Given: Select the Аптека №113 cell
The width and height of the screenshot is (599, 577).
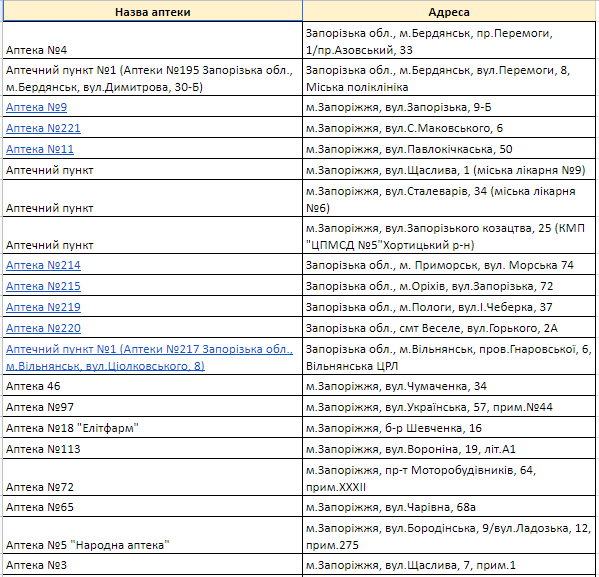Looking at the screenshot, I should 152,448.
